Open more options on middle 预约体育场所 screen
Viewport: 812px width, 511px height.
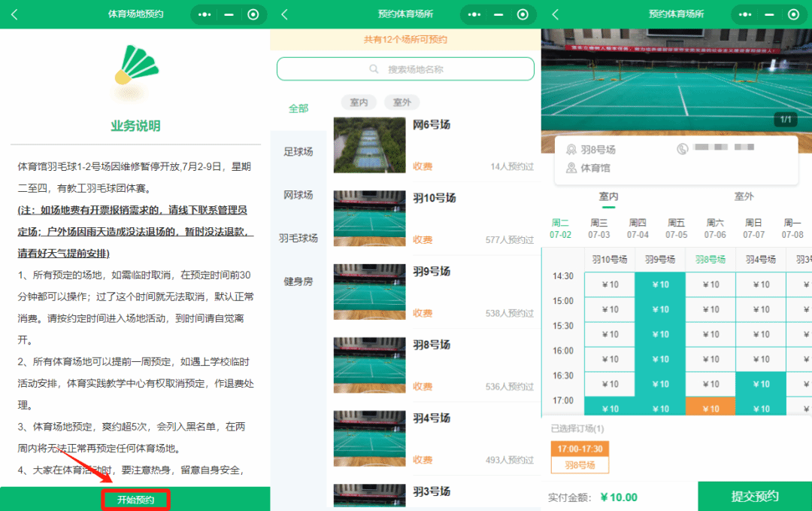474,14
